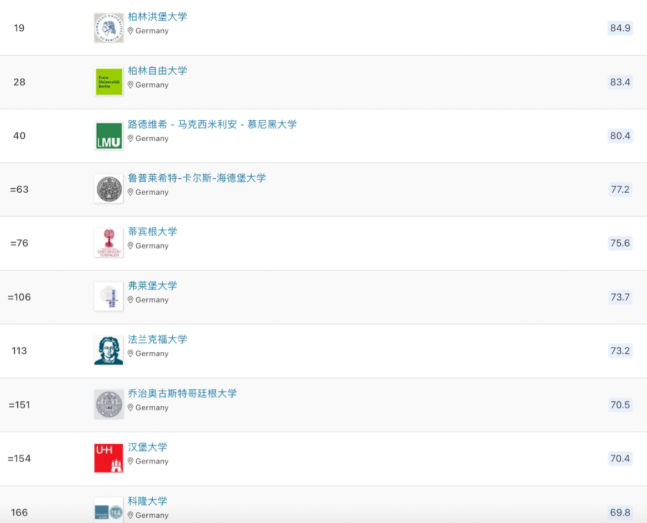
Task: Click the score 70.4
Action: (x=620, y=458)
